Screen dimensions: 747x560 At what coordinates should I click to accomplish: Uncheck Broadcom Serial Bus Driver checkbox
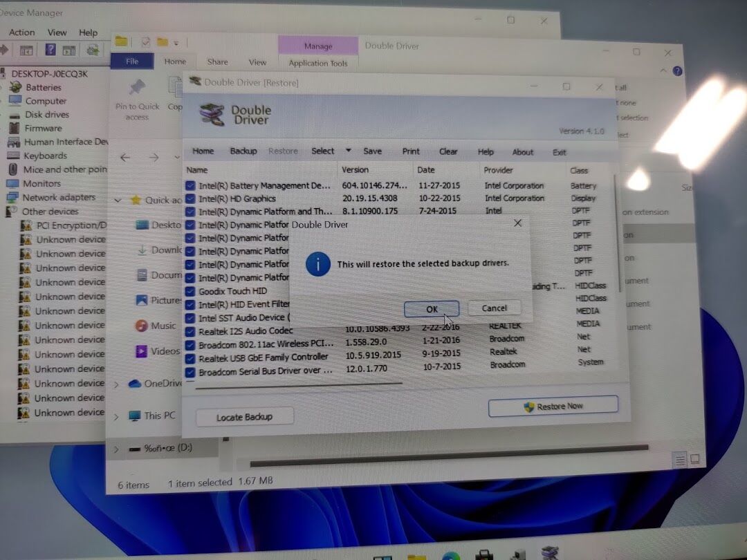[x=190, y=372]
